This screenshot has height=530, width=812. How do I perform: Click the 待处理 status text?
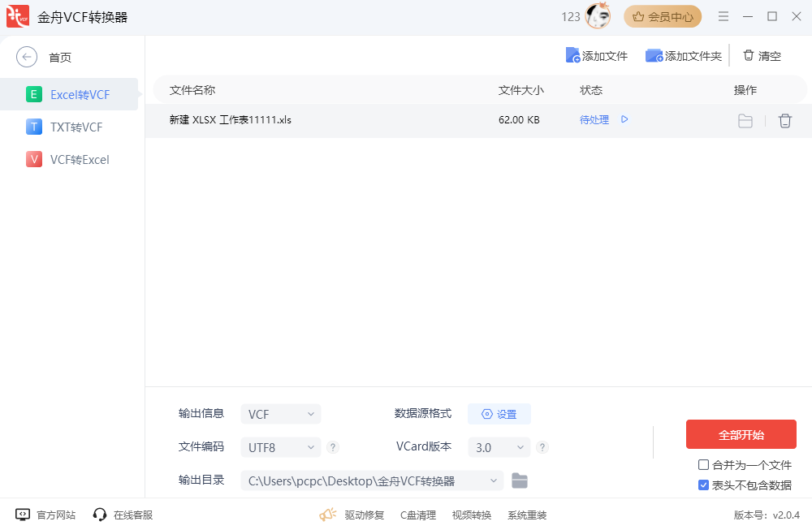594,119
